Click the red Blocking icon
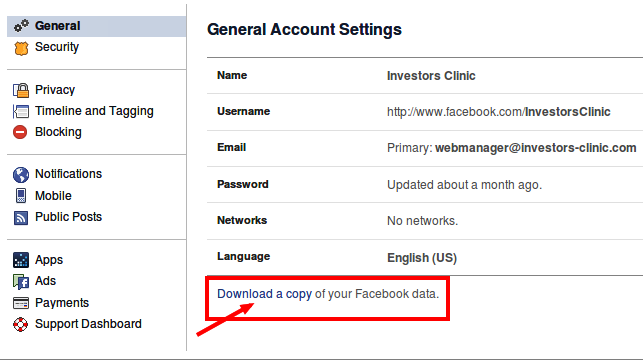Screen dimensions: 643x360 [20, 132]
